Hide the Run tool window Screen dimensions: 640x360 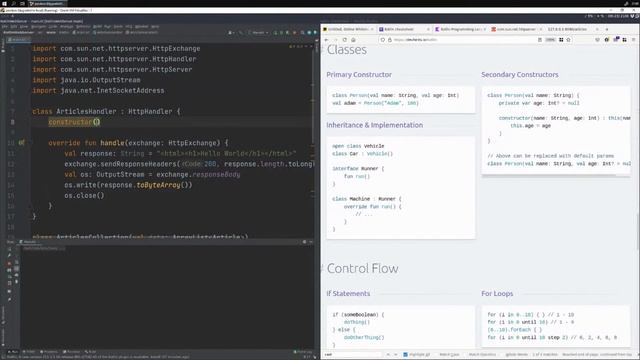click(x=311, y=242)
